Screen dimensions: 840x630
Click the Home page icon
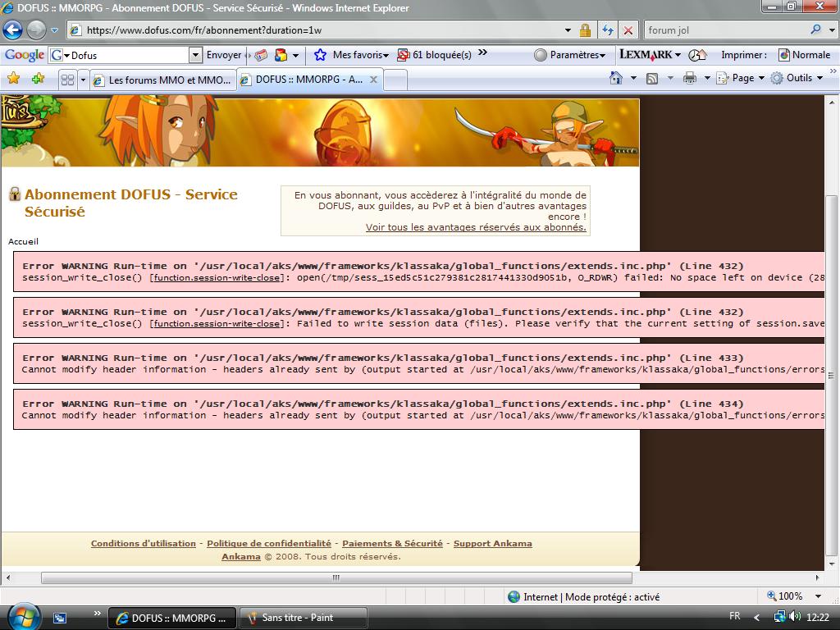click(616, 78)
